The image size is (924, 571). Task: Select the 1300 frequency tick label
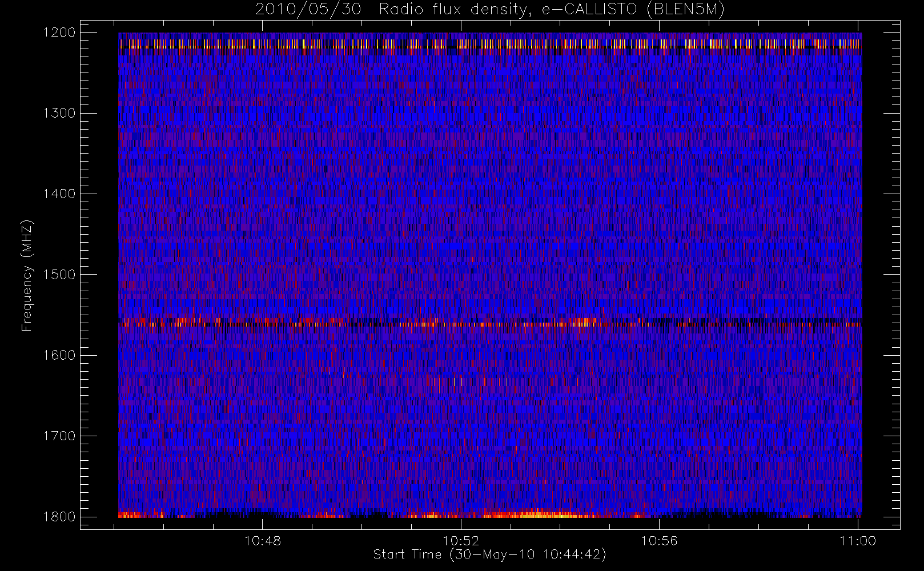pyautogui.click(x=59, y=113)
